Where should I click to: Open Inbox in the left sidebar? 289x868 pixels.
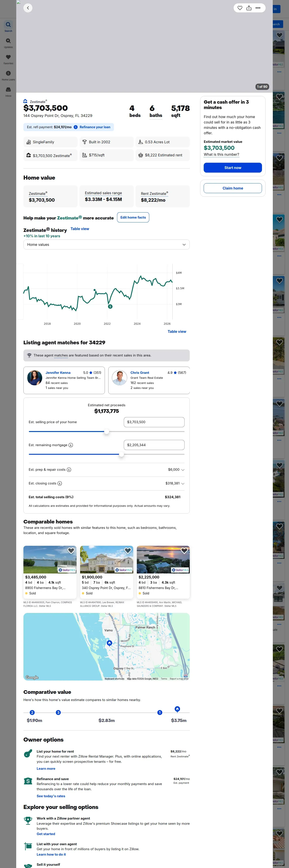click(8, 92)
